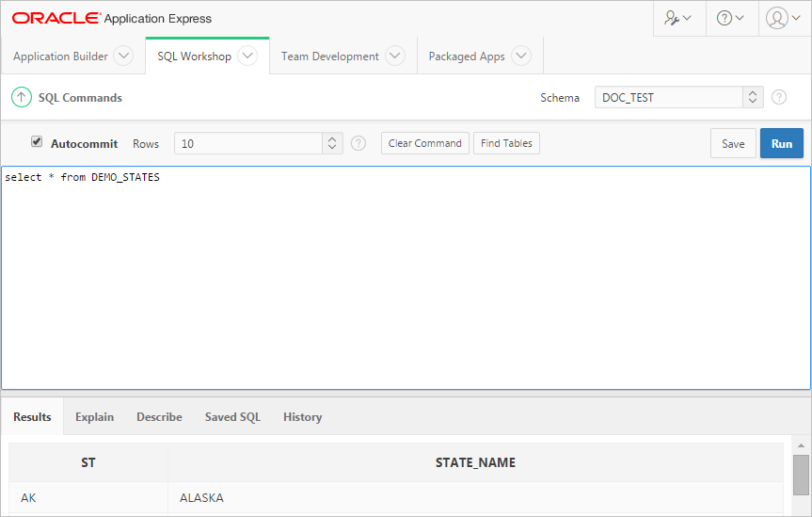Click help icon next to Rows selector
Screen dimensions: 812x517
[x=358, y=143]
